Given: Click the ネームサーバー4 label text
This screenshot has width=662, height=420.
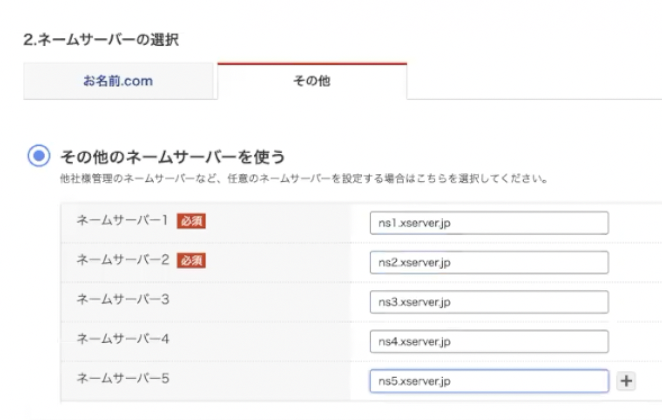Looking at the screenshot, I should tap(122, 339).
